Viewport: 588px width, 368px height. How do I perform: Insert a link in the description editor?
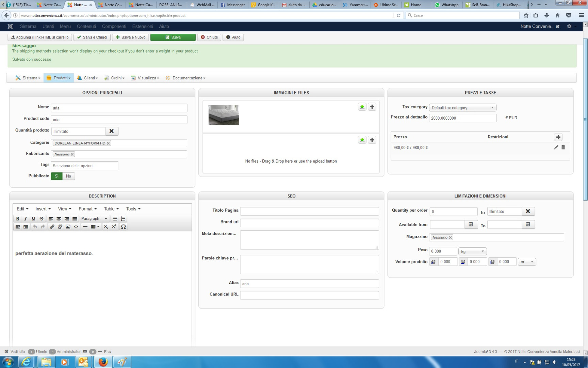pyautogui.click(x=52, y=227)
